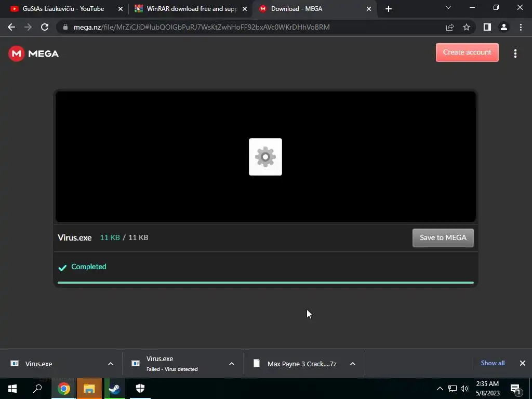This screenshot has height=399, width=532.
Task: Click Show all downloads link
Action: click(493, 363)
